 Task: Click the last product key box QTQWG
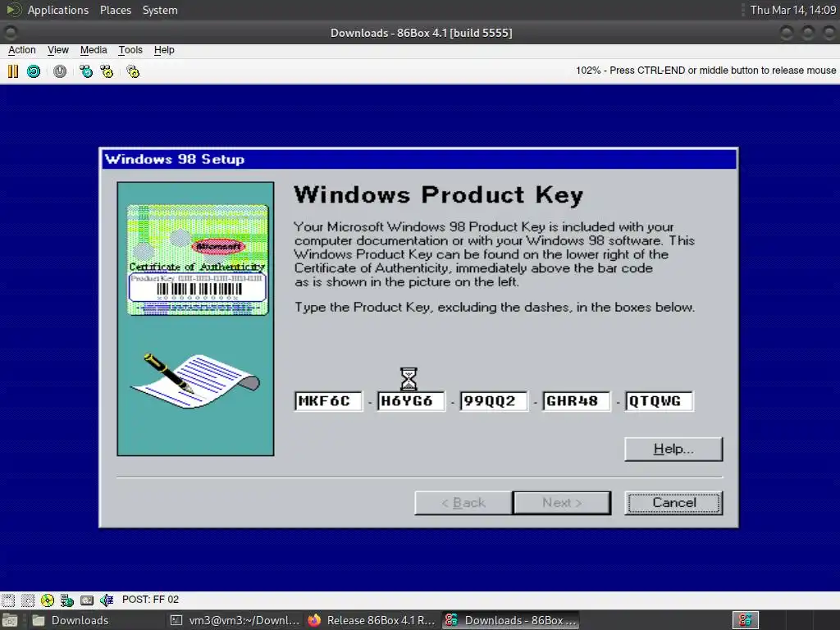[x=659, y=401]
